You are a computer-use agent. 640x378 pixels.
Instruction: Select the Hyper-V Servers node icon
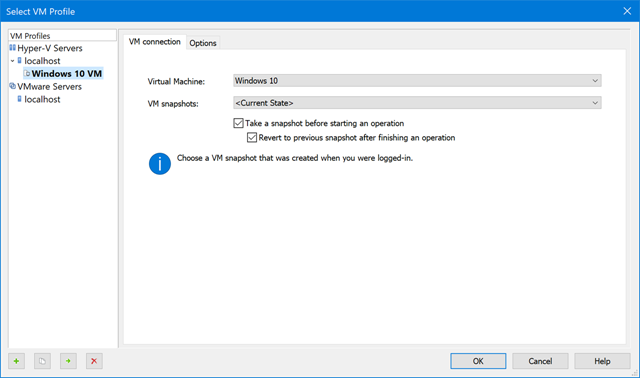(13, 48)
